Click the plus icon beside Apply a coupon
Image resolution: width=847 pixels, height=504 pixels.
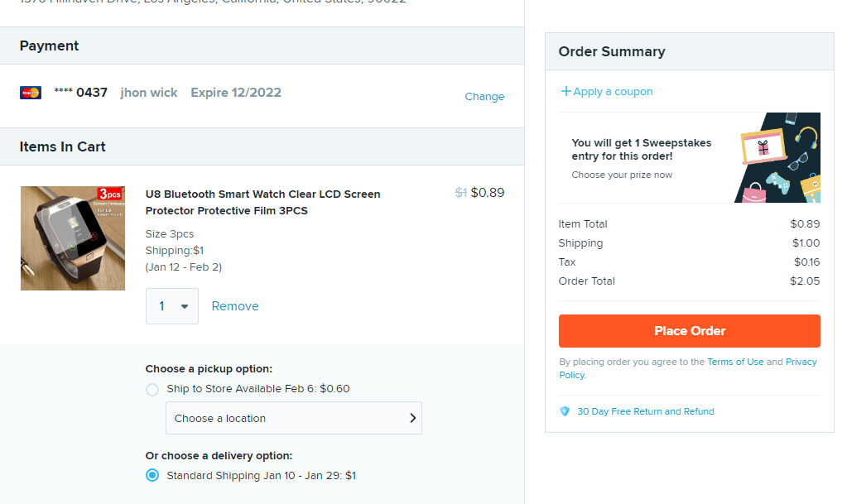(x=565, y=92)
